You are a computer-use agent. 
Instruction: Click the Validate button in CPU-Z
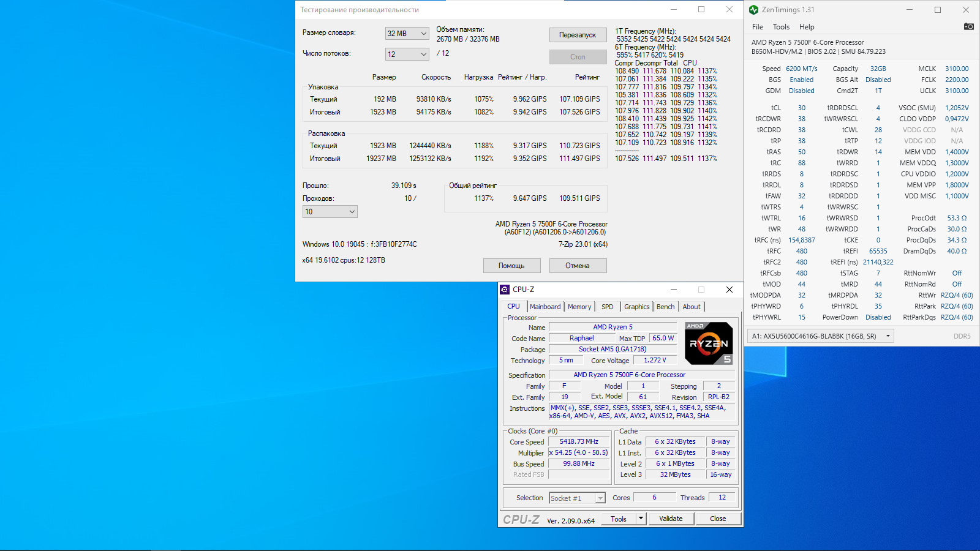tap(671, 519)
